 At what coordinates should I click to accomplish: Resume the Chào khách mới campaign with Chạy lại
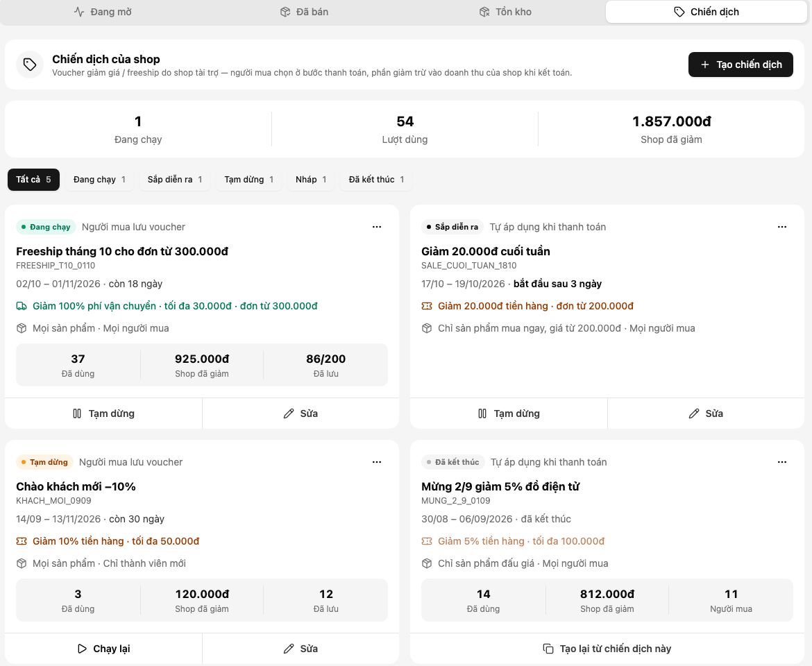coord(103,649)
